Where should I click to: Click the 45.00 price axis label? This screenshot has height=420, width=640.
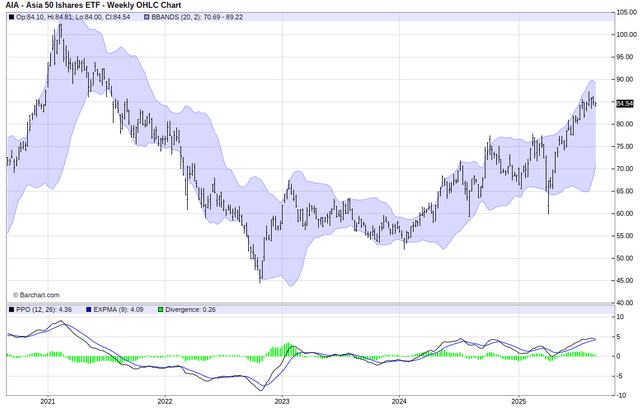tap(627, 281)
